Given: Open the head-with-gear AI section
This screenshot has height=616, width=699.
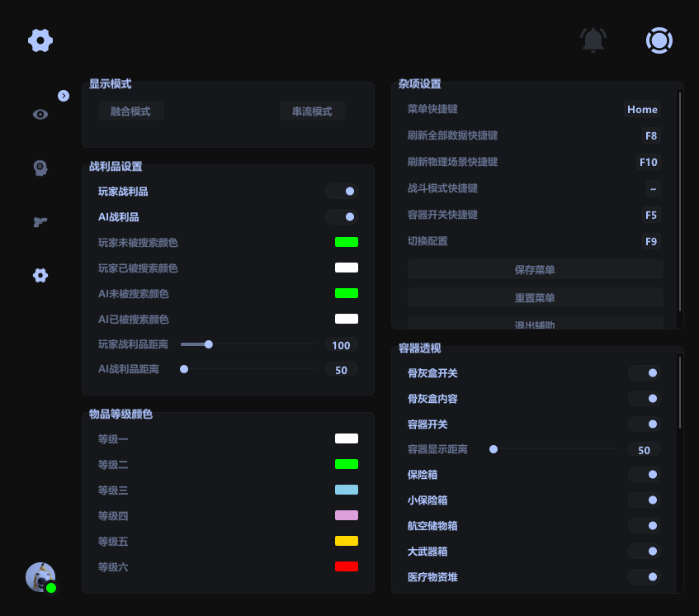Looking at the screenshot, I should (x=40, y=168).
